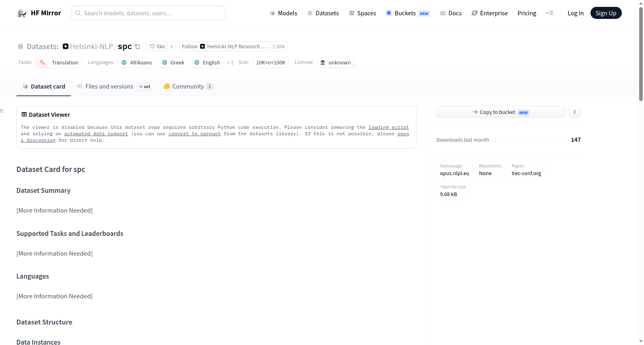Follow Helsinki-NLP Research organization
The width and height of the screenshot is (644, 345).
(x=224, y=46)
